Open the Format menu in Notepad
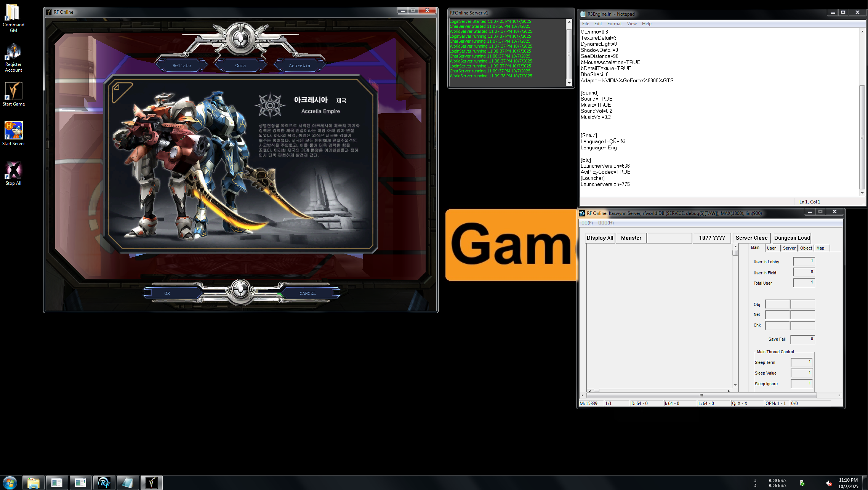 [x=614, y=24]
